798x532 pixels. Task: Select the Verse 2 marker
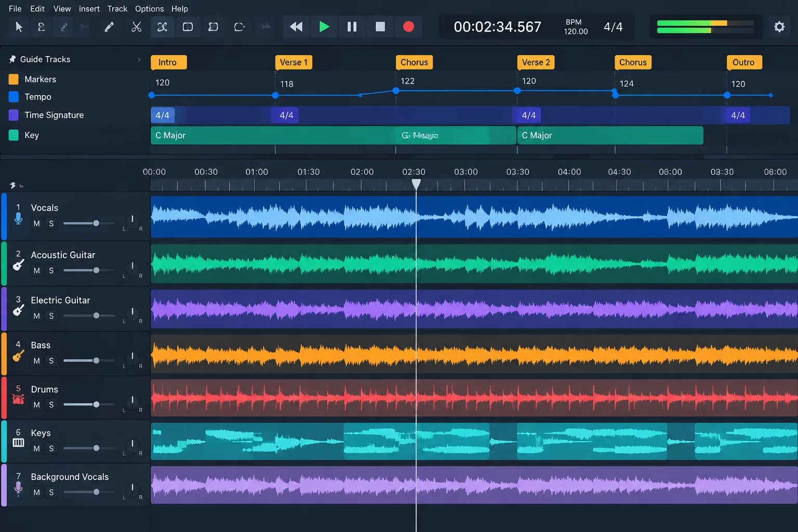(536, 62)
